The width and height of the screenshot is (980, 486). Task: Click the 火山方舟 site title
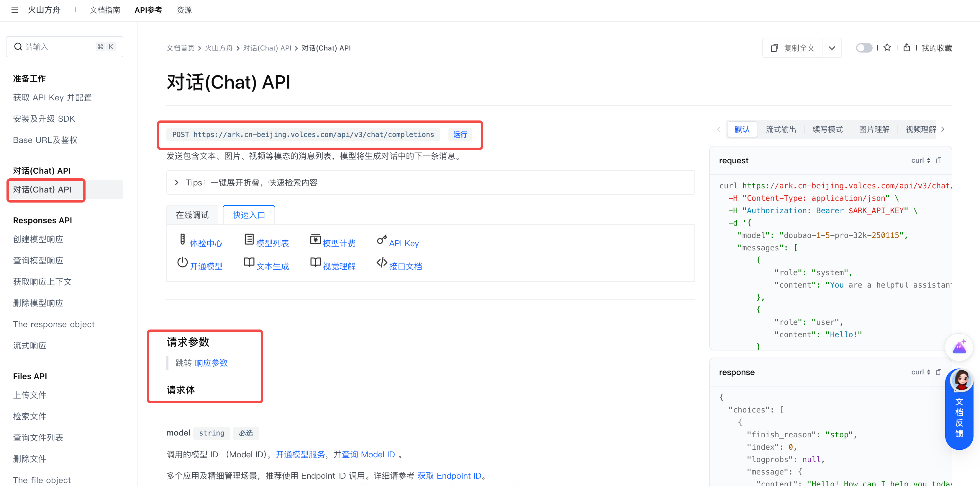[x=44, y=10]
